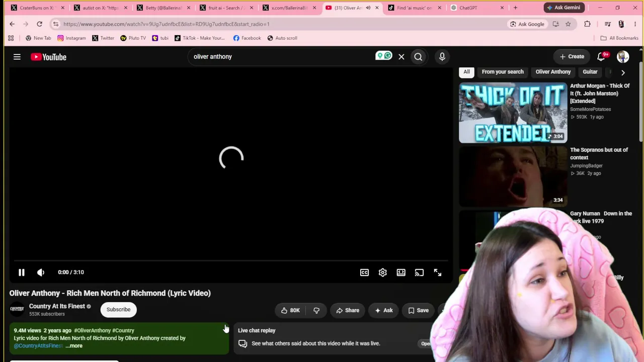Mute the video player volume
This screenshot has height=362, width=644.
[41, 273]
